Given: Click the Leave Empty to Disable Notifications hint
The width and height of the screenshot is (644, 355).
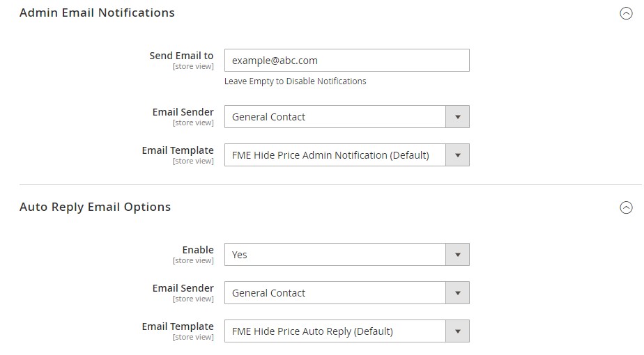Looking at the screenshot, I should tap(295, 81).
